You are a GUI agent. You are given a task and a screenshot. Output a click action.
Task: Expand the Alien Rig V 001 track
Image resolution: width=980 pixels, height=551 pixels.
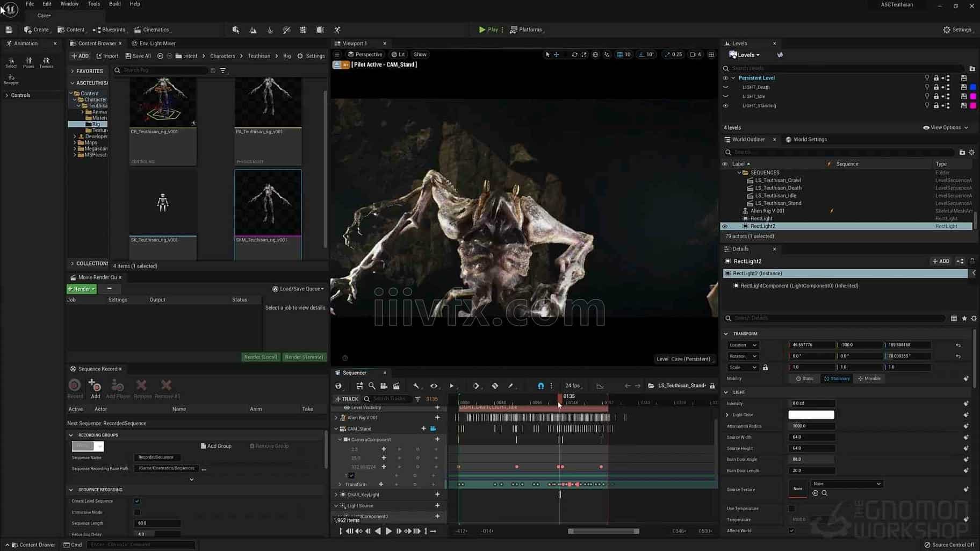pyautogui.click(x=336, y=418)
